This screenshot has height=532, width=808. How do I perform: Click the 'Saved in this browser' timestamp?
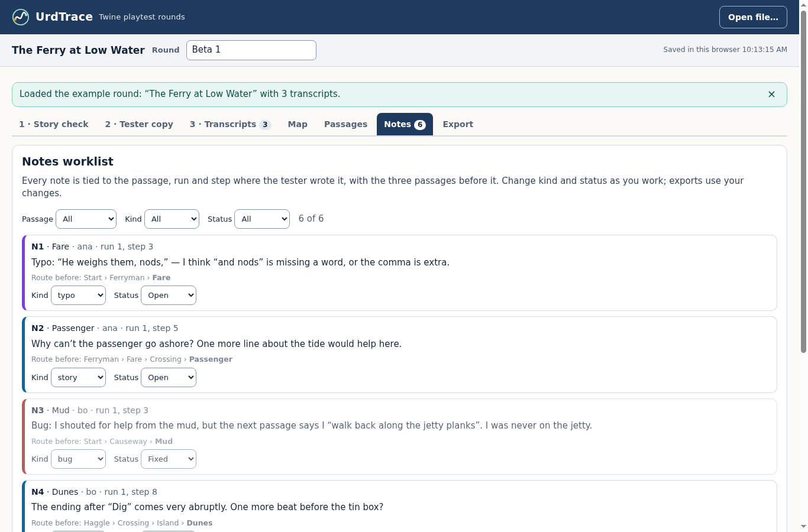pyautogui.click(x=725, y=50)
